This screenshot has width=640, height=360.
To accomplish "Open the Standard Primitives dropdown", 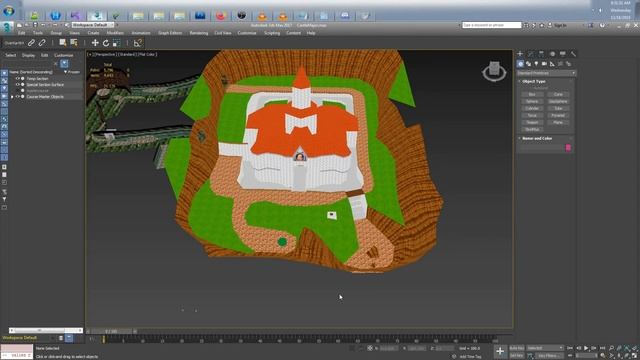I will 546,73.
